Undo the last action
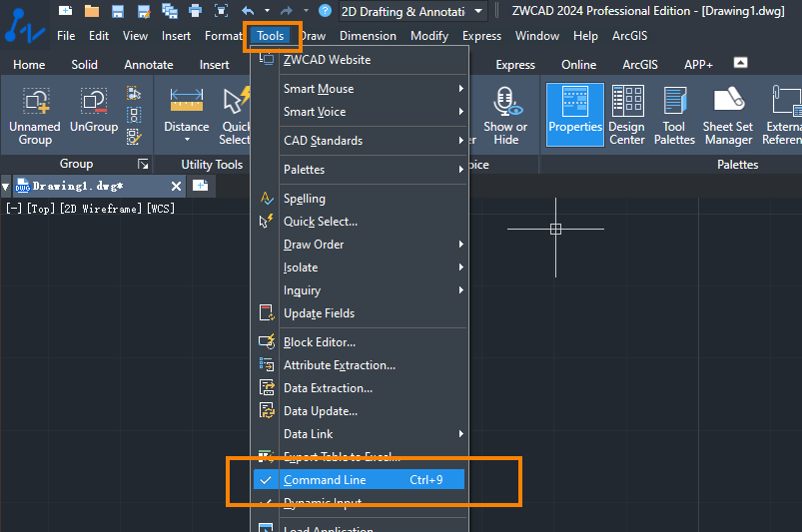The width and height of the screenshot is (802, 532). click(x=248, y=11)
